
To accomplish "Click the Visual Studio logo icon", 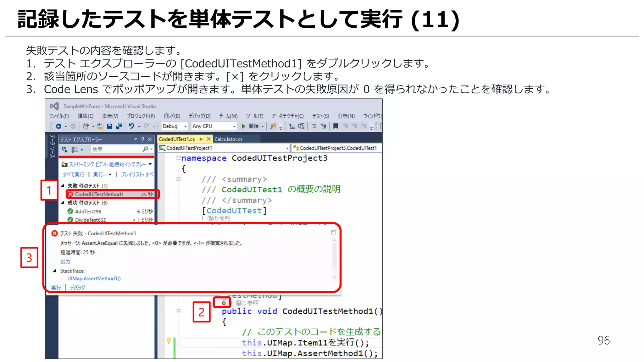I will [x=54, y=106].
